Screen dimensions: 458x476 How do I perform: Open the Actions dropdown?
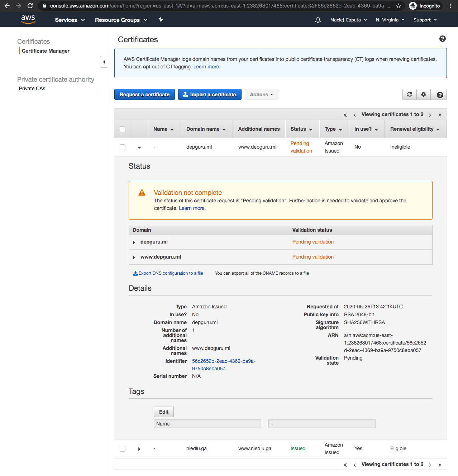[x=261, y=95]
